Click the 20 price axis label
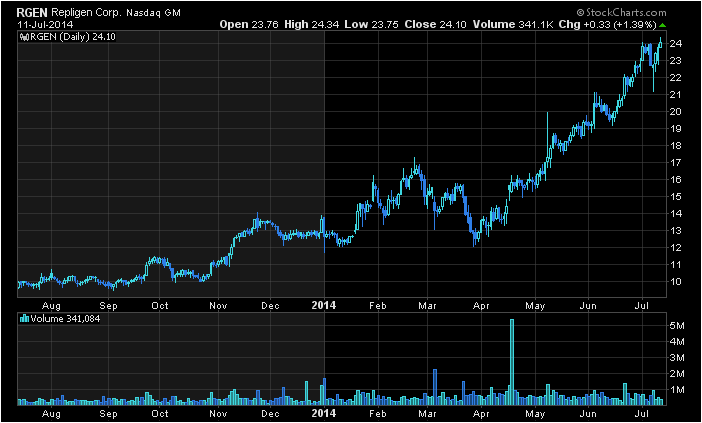The image size is (702, 423). pyautogui.click(x=676, y=111)
